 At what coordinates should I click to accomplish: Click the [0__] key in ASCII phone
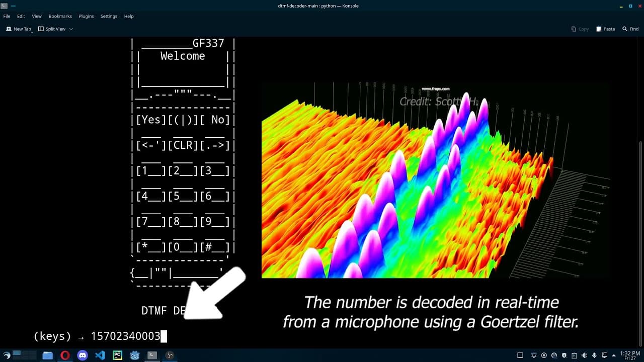tap(183, 248)
